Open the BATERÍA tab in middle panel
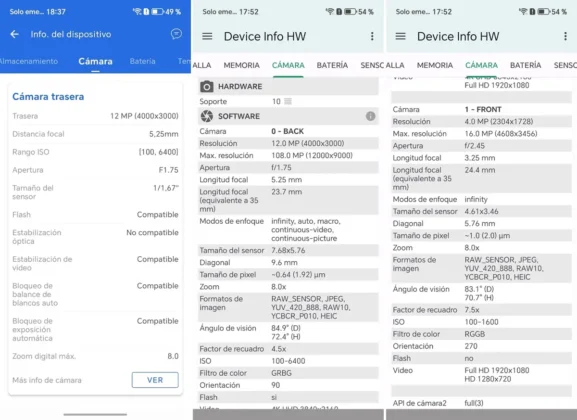The image size is (577, 420). coord(332,65)
